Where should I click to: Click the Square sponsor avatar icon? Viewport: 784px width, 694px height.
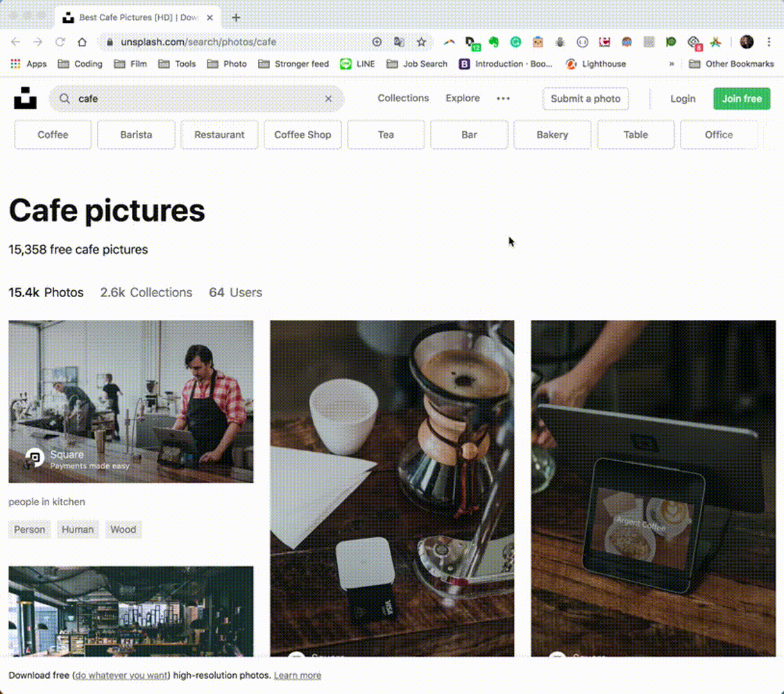35,457
